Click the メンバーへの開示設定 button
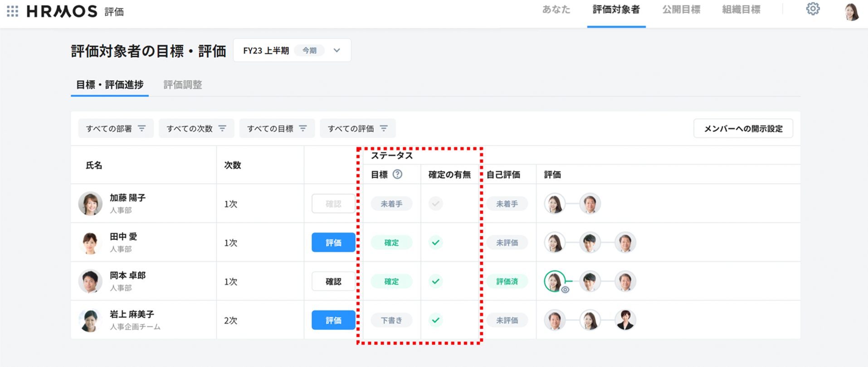This screenshot has height=367, width=868. pyautogui.click(x=743, y=129)
